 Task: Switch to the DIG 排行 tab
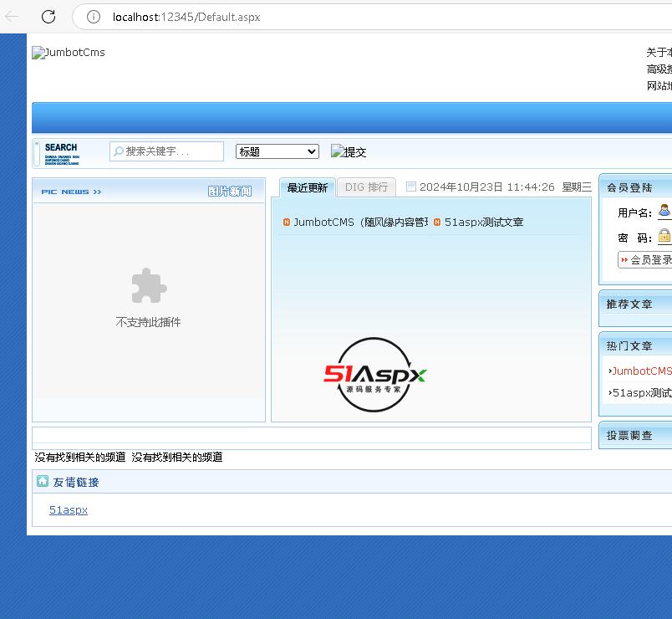point(366,187)
